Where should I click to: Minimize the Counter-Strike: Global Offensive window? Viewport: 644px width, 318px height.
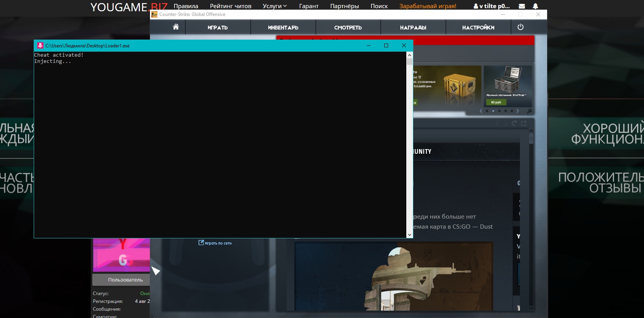click(x=503, y=14)
